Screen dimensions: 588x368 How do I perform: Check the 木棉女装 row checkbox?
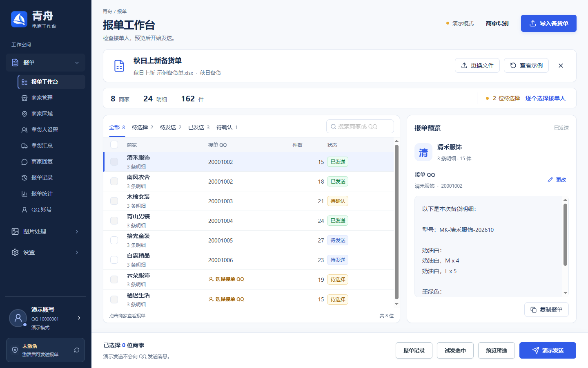[114, 201]
